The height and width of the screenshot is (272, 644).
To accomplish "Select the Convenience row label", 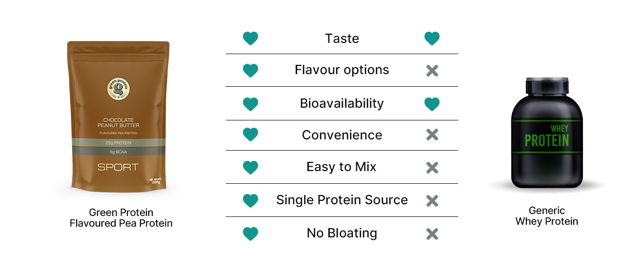I will click(342, 135).
